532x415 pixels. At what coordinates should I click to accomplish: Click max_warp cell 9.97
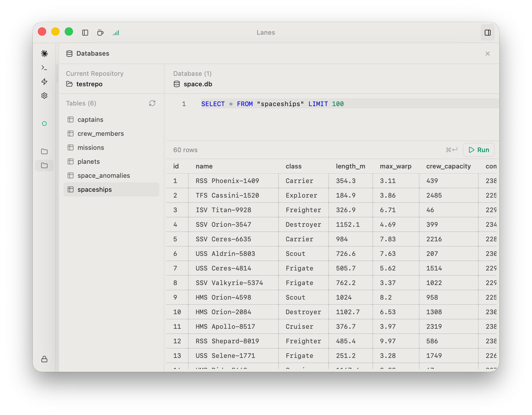coord(396,341)
